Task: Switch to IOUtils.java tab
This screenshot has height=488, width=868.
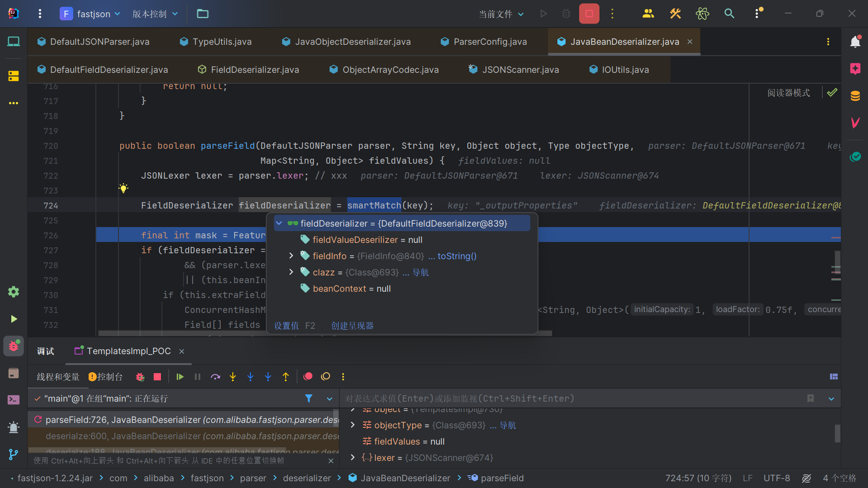Action: (x=619, y=70)
